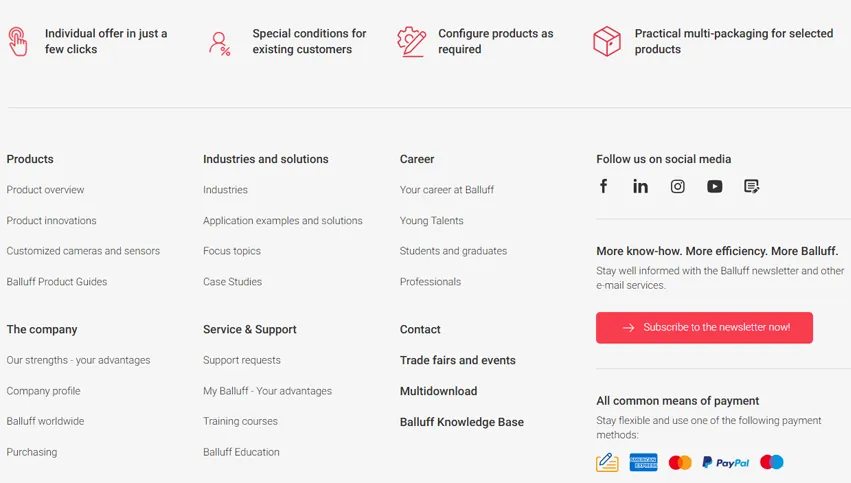
Task: Open the Instagram icon in footer
Action: (x=677, y=186)
